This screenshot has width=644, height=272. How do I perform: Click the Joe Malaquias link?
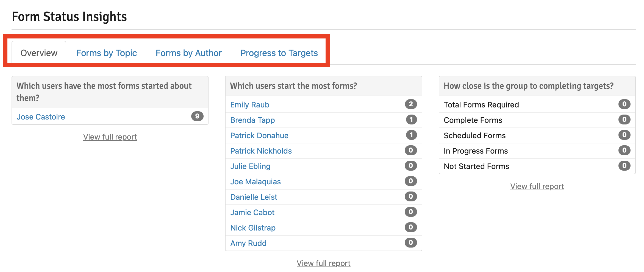coord(255,182)
